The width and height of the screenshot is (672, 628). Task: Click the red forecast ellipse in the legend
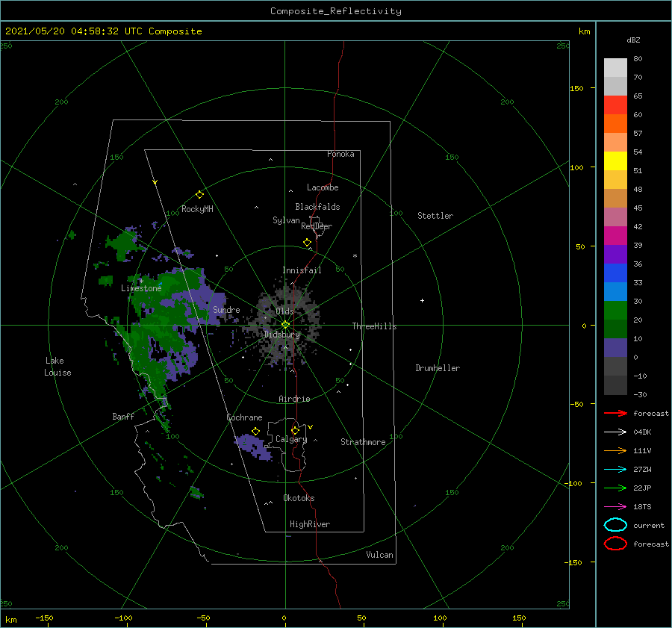click(x=615, y=544)
